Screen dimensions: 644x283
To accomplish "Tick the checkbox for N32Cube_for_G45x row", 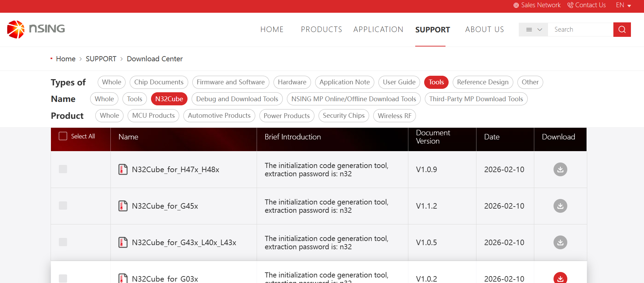I will pos(63,206).
